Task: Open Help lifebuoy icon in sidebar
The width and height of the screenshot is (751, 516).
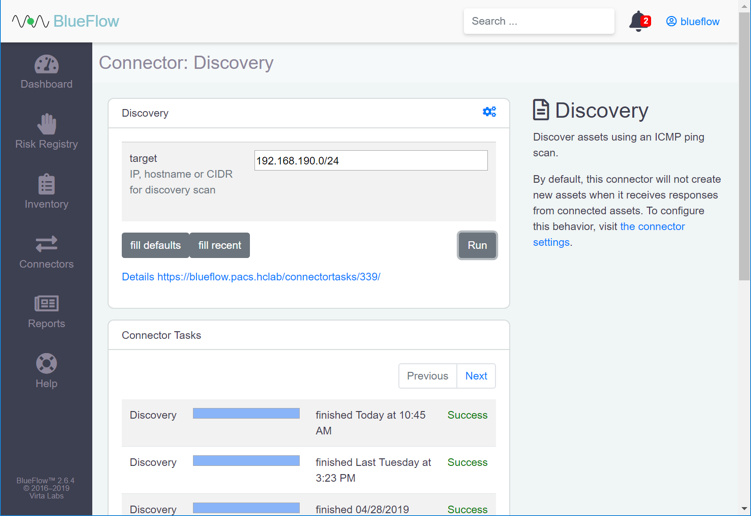Action: [x=46, y=364]
